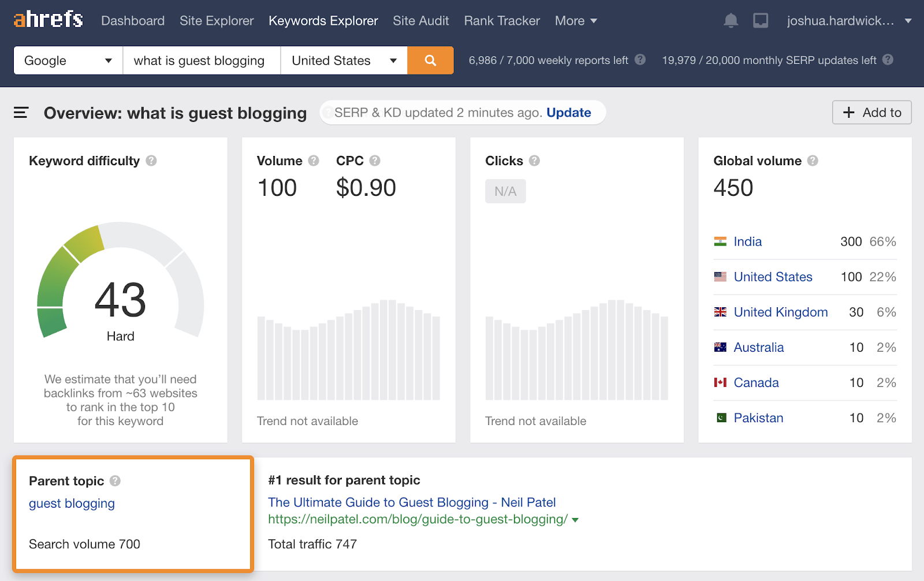Click the Parent topic help icon
Viewport: 924px width, 581px height.
click(x=115, y=481)
